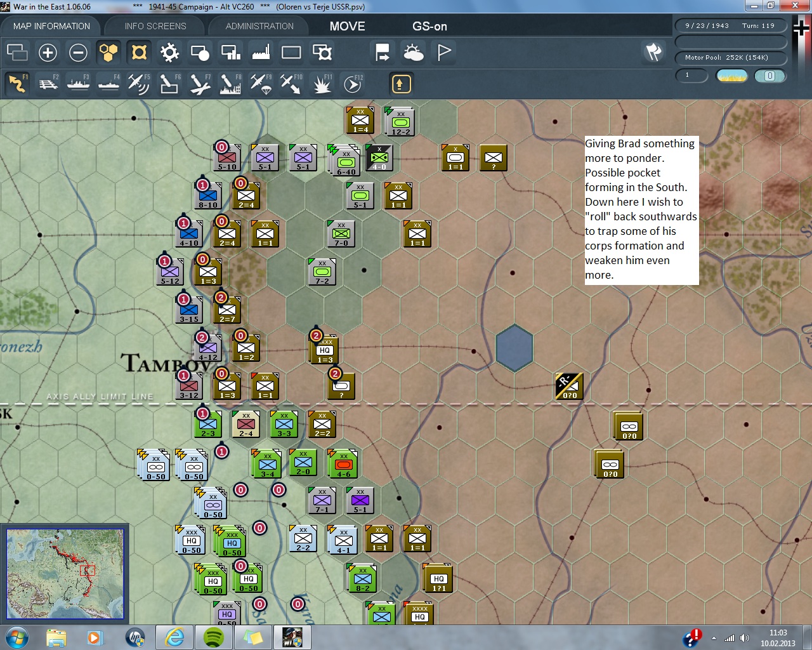
Task: Open Windows Explorer from taskbar
Action: pyautogui.click(x=56, y=637)
